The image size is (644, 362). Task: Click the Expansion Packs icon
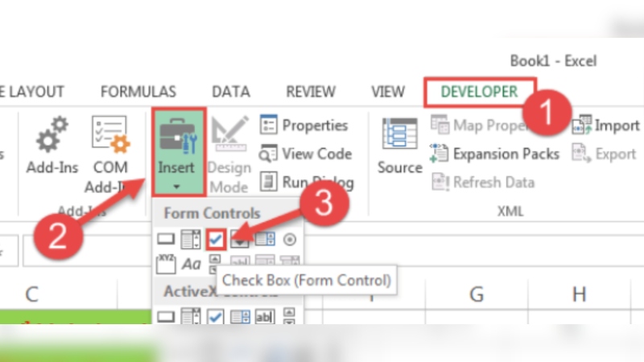439,154
